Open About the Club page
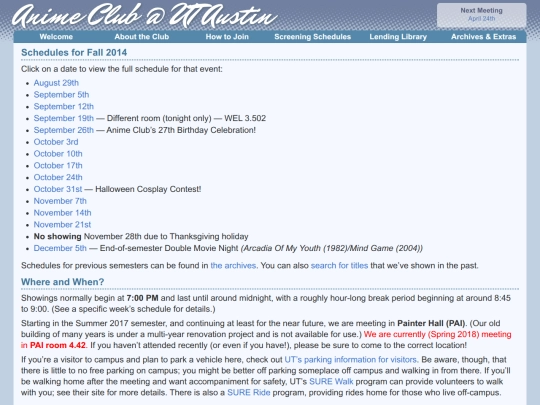 point(142,37)
